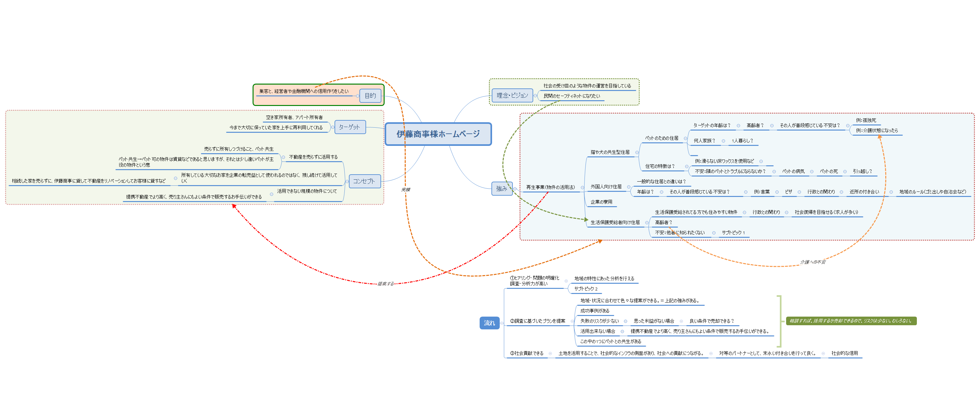The width and height of the screenshot is (980, 398).
Task: Select topic 社会的な信用
Action: pos(844,353)
